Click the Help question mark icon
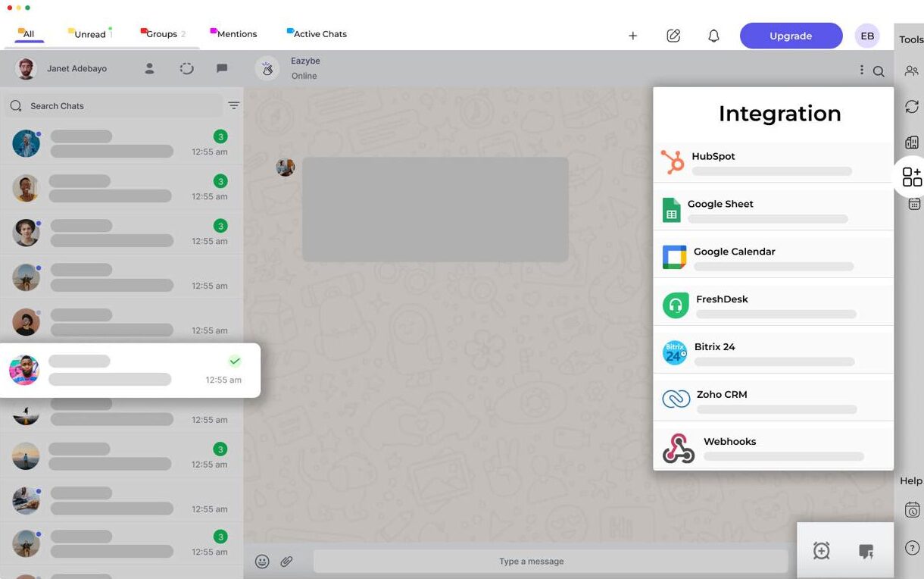The image size is (924, 579). click(x=911, y=547)
